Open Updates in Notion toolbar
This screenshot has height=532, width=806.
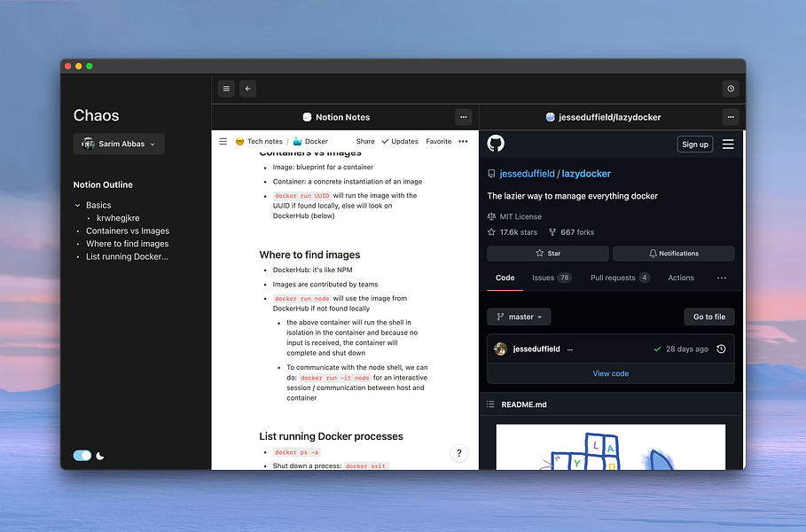tap(400, 141)
